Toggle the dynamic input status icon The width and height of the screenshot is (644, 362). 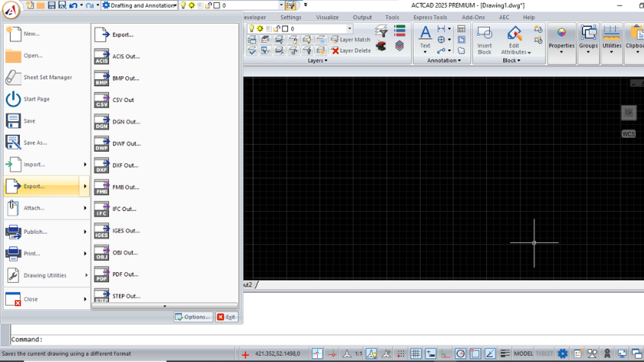click(x=431, y=354)
